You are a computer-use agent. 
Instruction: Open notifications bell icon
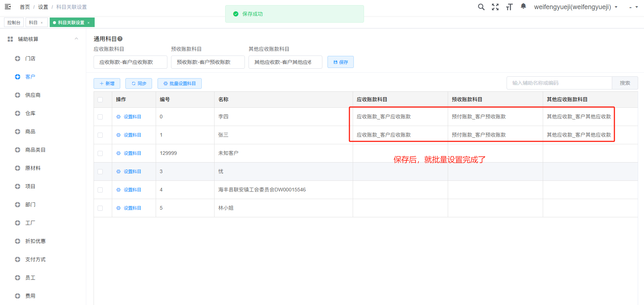point(523,6)
